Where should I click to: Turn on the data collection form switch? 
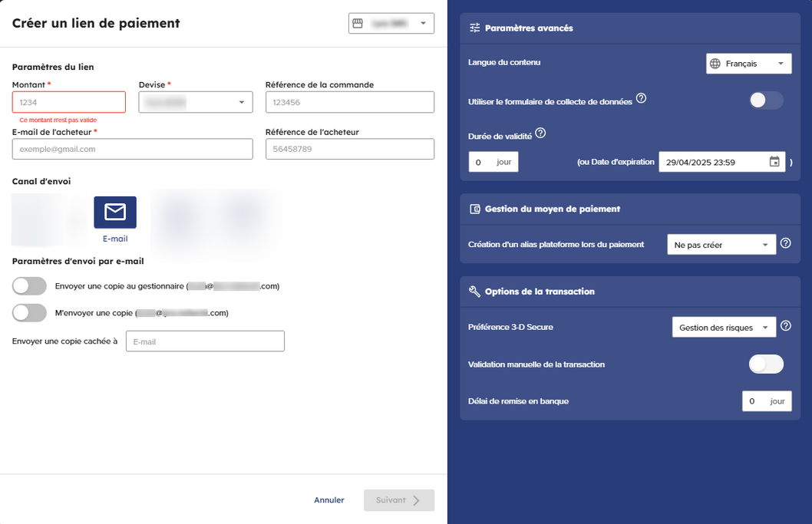766,101
